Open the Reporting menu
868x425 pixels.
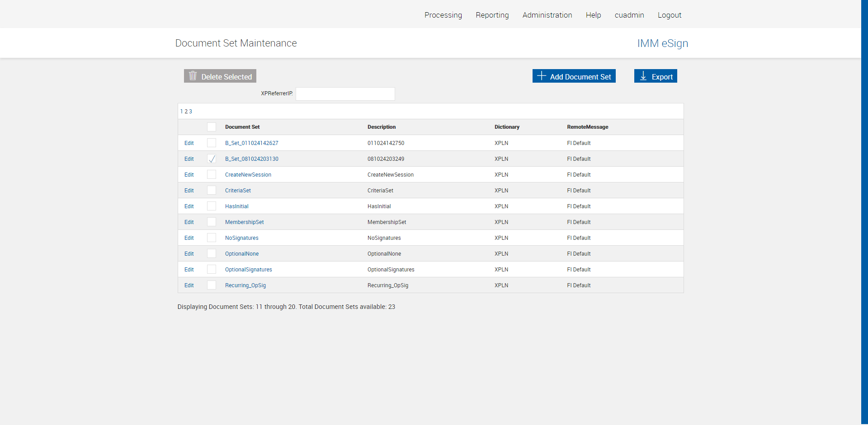pyautogui.click(x=492, y=15)
